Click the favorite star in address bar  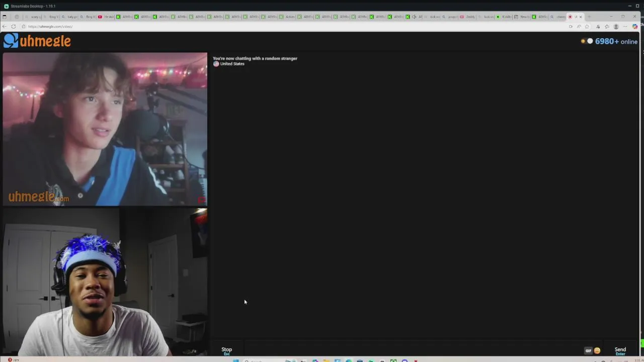(x=587, y=27)
